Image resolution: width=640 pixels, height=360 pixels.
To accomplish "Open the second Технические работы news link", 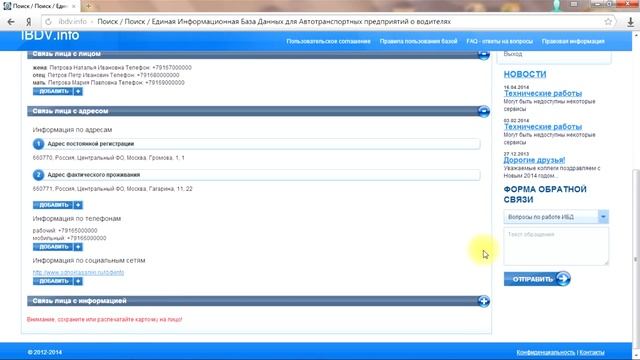I will [542, 127].
